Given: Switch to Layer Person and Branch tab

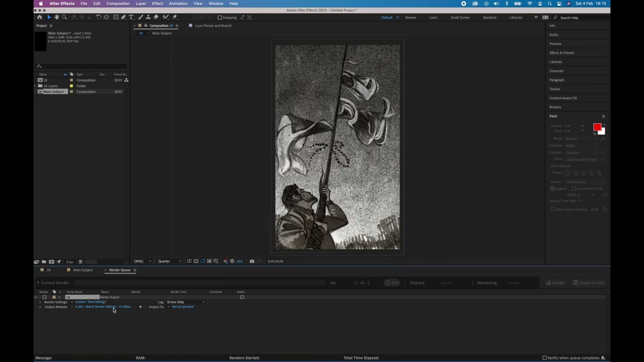Looking at the screenshot, I should pos(213,26).
